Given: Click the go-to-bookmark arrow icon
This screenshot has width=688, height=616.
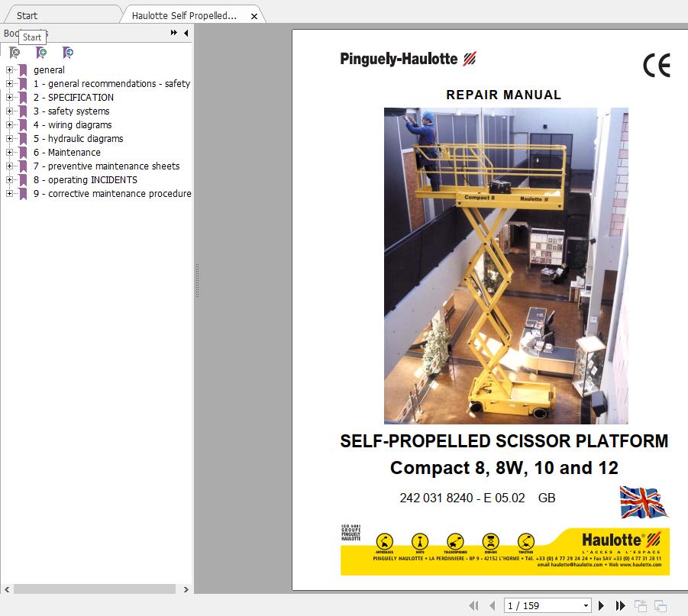Looking at the screenshot, I should pos(68,53).
